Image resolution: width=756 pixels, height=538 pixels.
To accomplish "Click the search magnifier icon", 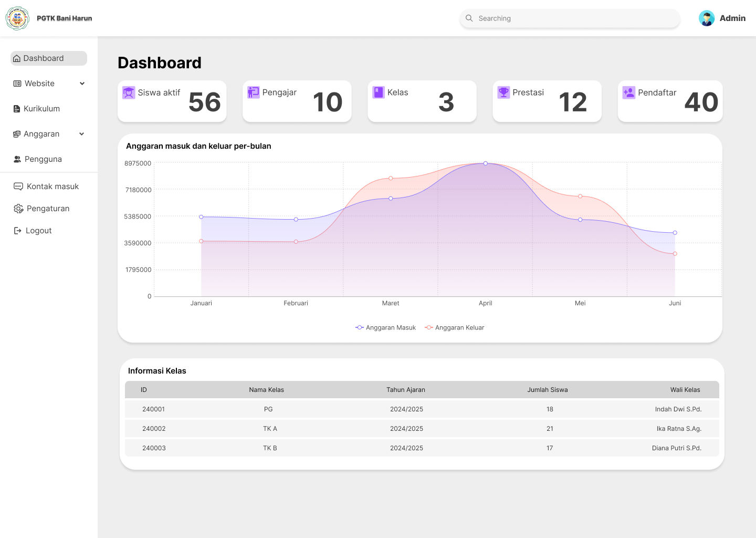I will tap(469, 18).
